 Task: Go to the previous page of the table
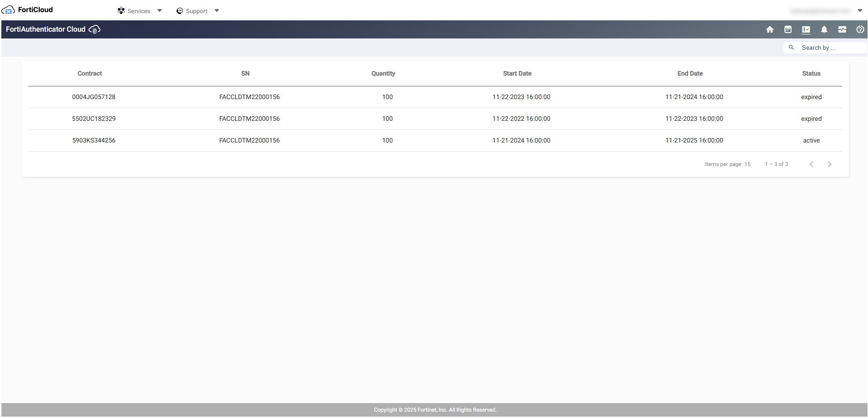point(811,164)
